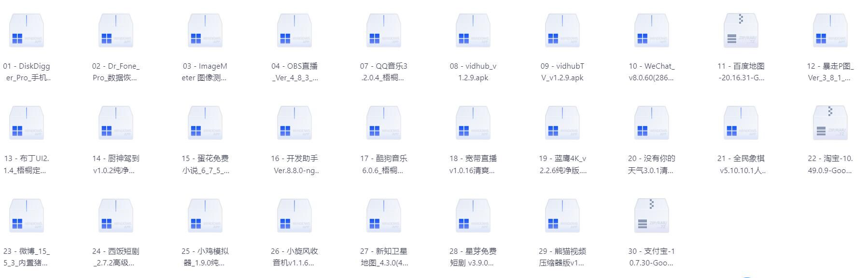
Task: Choose the 29 - 熊猫视频压缩器 file icon
Action: click(562, 216)
